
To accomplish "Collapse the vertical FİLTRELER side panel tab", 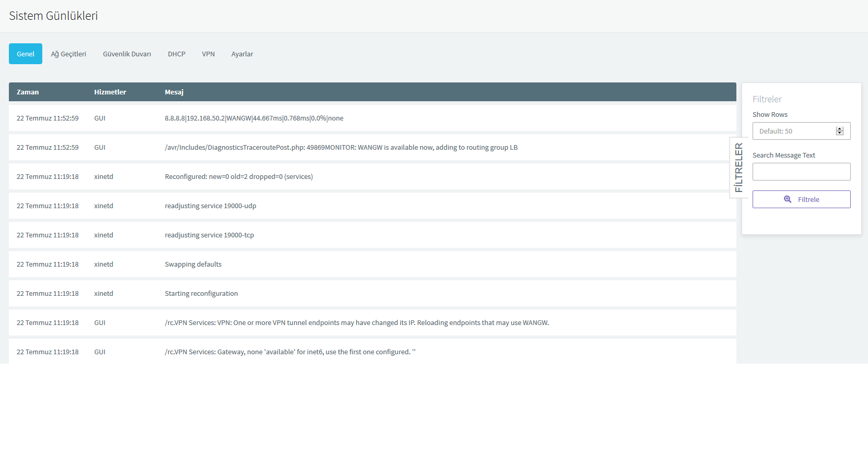I will [738, 167].
